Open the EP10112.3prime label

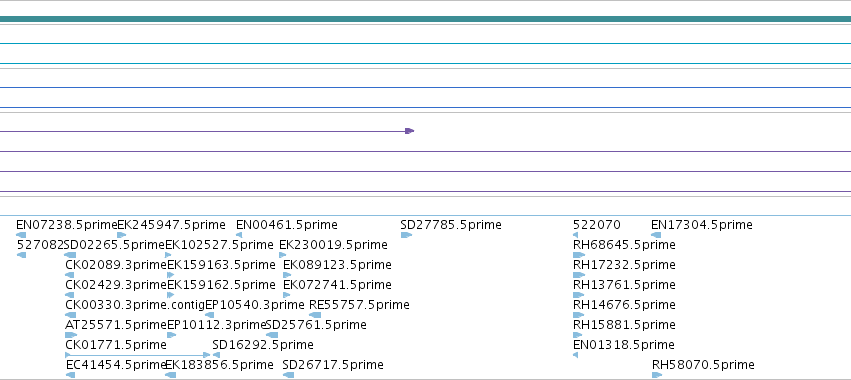217,325
